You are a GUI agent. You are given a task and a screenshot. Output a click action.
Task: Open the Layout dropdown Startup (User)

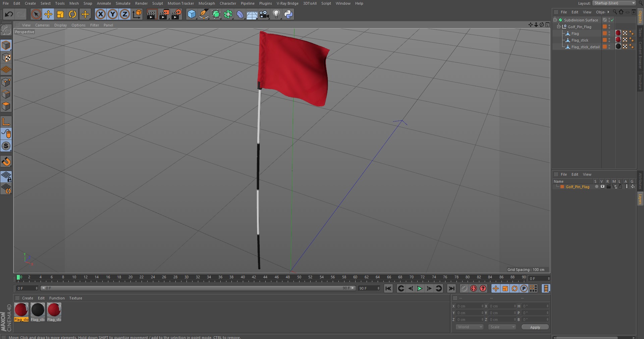coord(614,3)
